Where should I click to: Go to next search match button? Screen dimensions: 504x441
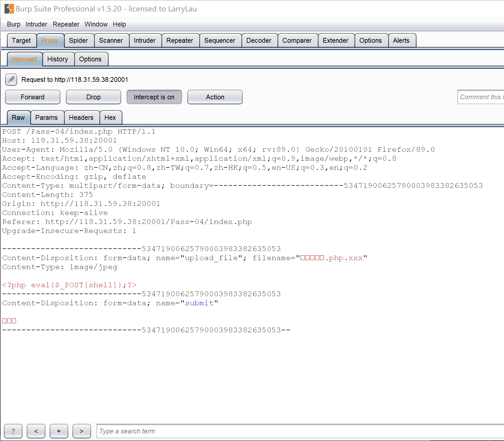(x=82, y=431)
